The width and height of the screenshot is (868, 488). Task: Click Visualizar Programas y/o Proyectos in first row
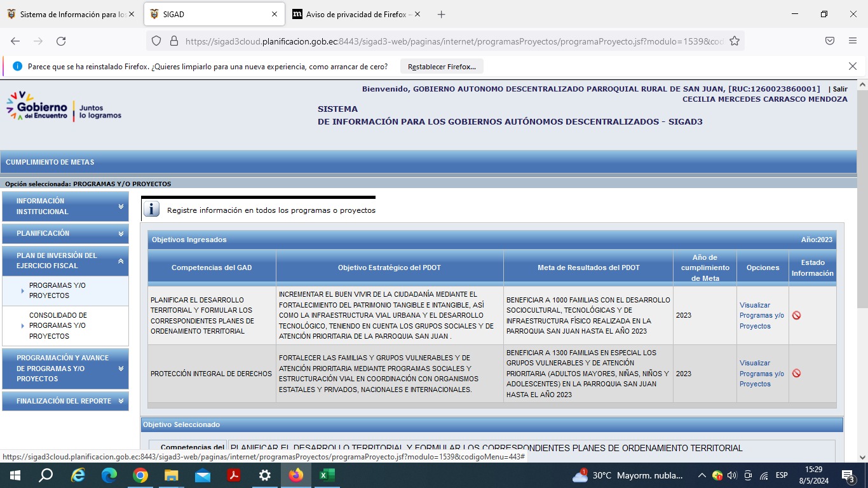[x=761, y=315]
